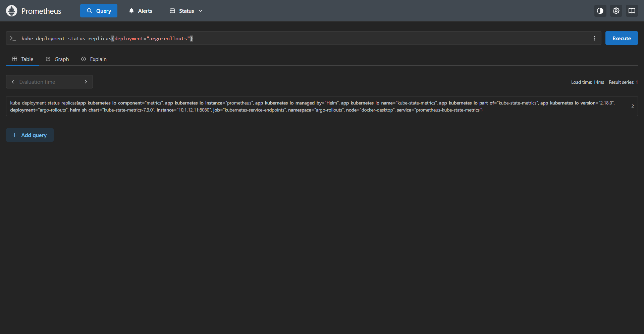Open the Alerts page
This screenshot has width=644, height=334.
coord(141,11)
